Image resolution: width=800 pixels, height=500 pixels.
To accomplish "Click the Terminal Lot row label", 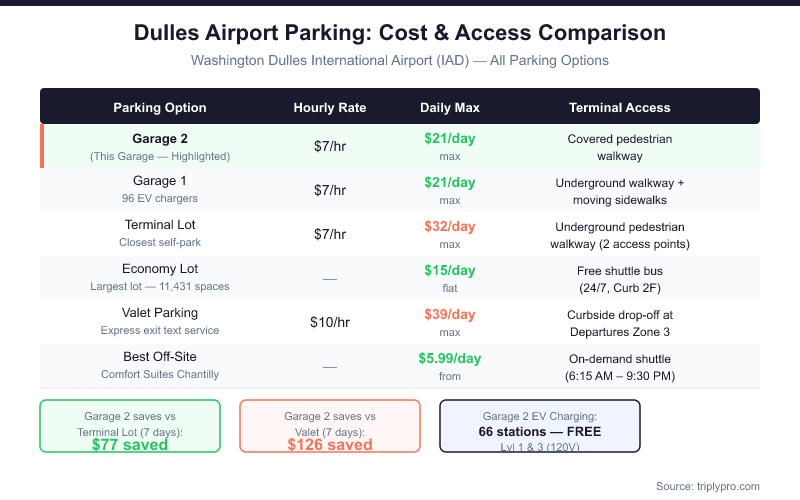I will (x=160, y=225).
